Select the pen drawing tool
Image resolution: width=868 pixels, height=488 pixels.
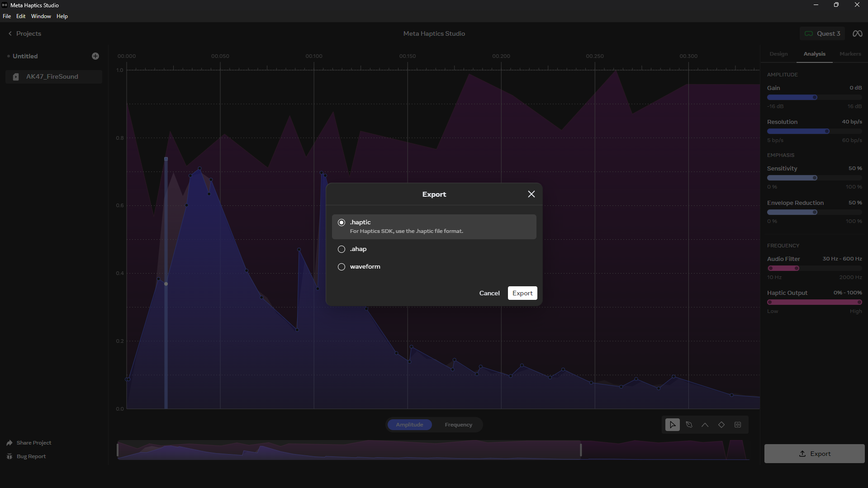coord(689,425)
